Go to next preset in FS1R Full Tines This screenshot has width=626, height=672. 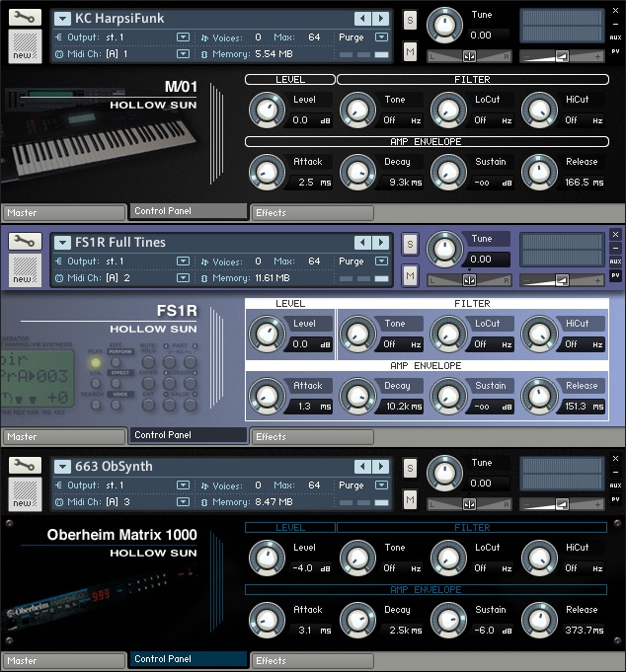[381, 243]
